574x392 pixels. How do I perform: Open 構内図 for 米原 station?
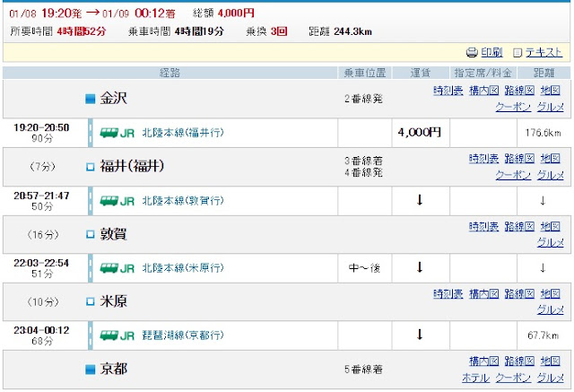[484, 293]
